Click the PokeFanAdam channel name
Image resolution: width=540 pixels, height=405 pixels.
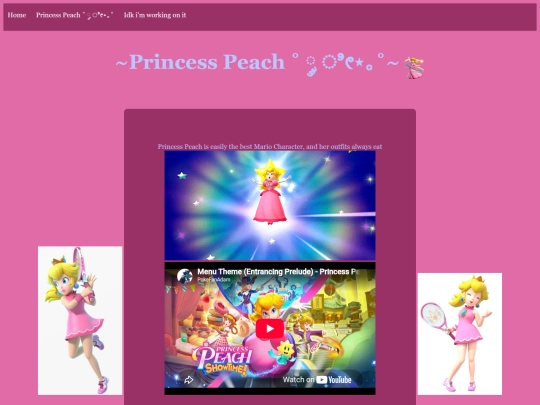(214, 280)
